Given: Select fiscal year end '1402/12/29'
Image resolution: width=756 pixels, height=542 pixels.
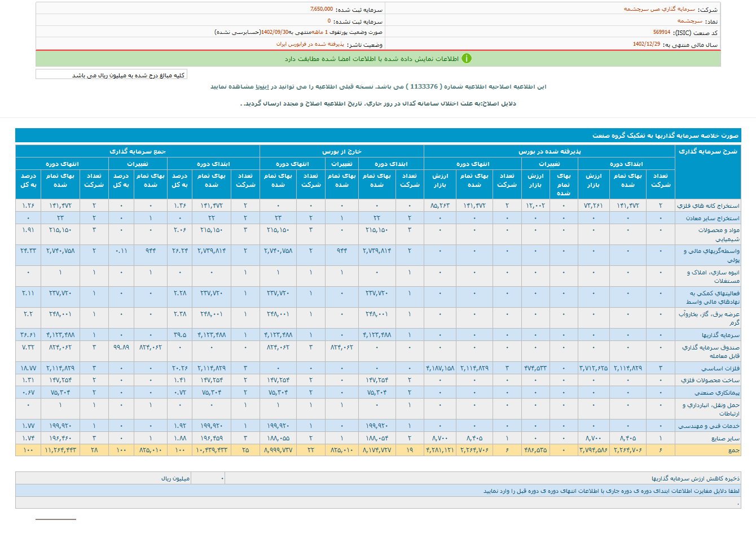Looking at the screenshot, I should [x=647, y=44].
